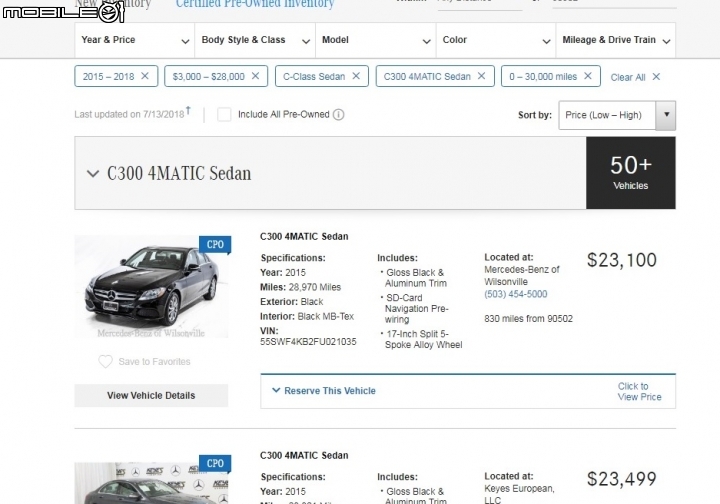Click 830 miles from 90502 text
Screen dimensions: 720x504
click(x=529, y=319)
